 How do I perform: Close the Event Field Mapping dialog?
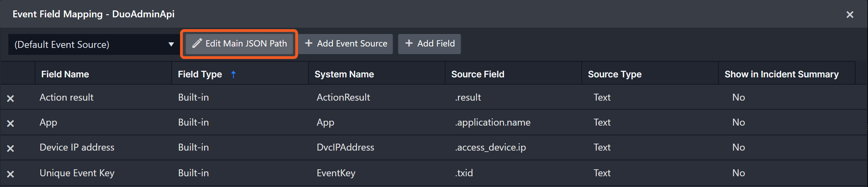(850, 15)
